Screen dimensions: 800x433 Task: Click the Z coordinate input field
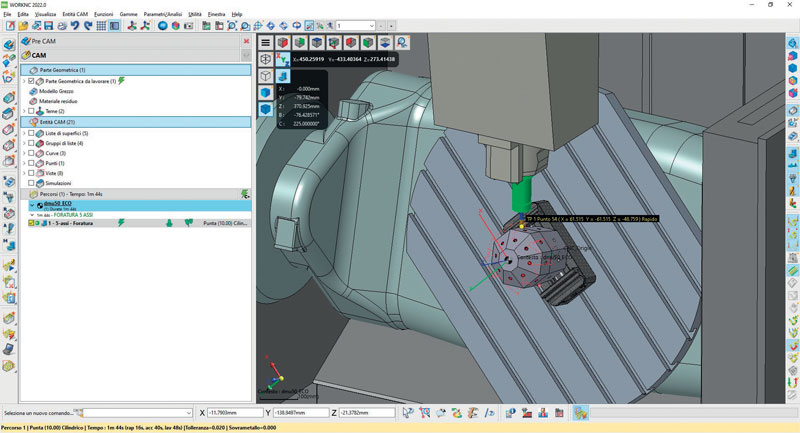click(x=367, y=413)
